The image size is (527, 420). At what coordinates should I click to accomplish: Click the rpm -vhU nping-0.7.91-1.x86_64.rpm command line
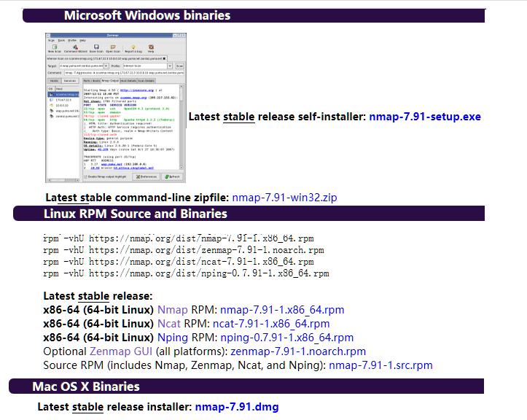tap(186, 273)
